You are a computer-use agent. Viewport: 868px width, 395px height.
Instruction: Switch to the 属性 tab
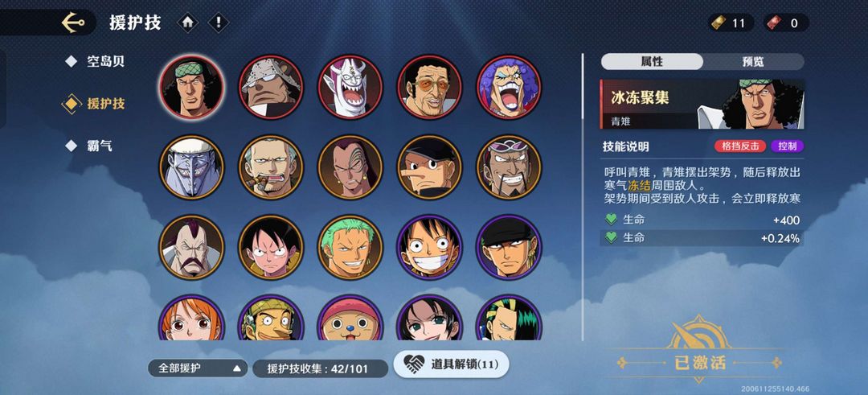click(x=652, y=61)
